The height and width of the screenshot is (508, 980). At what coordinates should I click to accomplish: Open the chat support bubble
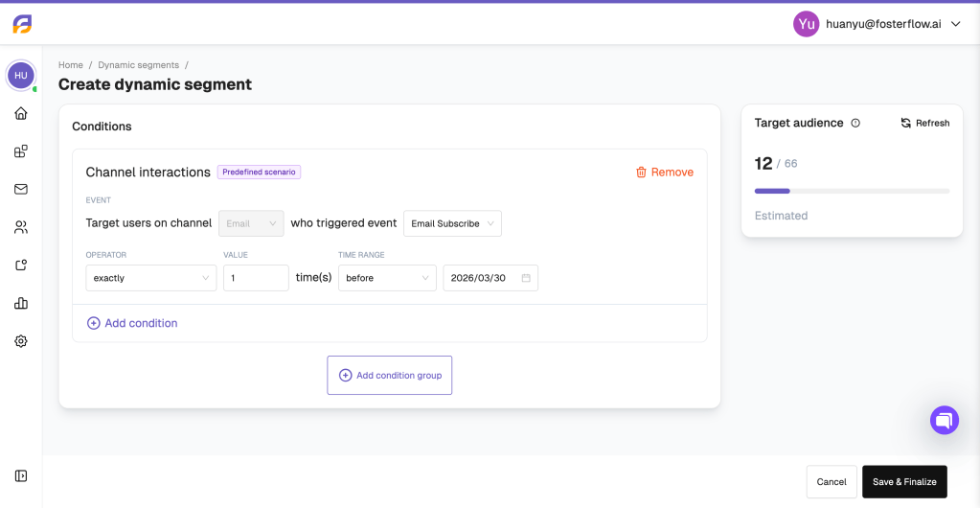[945, 420]
